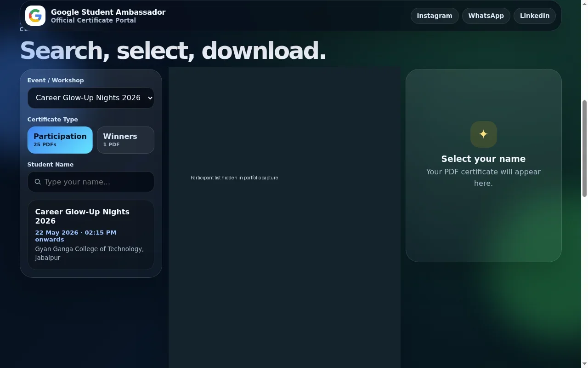Click the Google Student Ambassador title
588x368 pixels.
point(108,12)
